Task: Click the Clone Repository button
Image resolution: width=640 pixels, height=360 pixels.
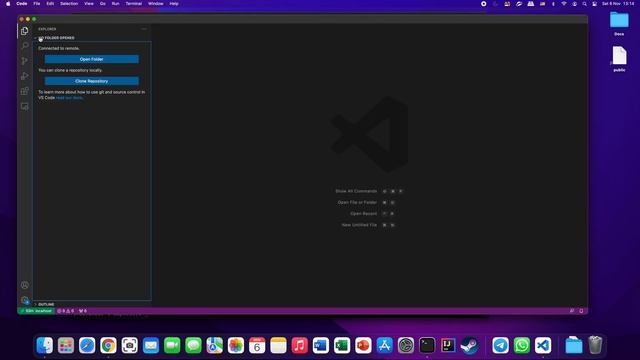Action: point(91,81)
